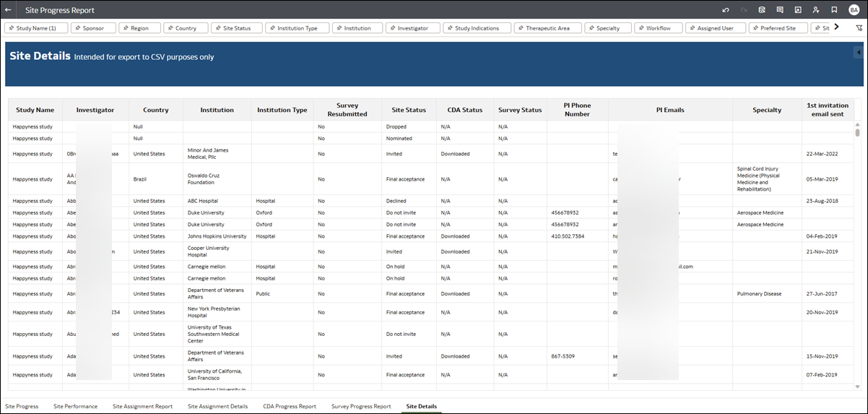Open the Therapeutic Area filter
Viewport: 868px width, 414px height.
[547, 28]
